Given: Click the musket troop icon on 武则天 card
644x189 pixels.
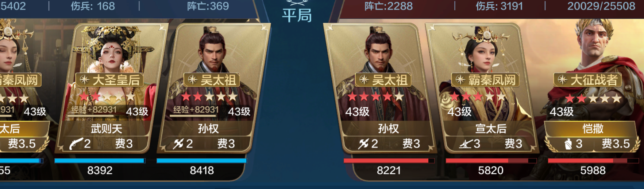Looking at the screenshot, I should coord(75,143).
